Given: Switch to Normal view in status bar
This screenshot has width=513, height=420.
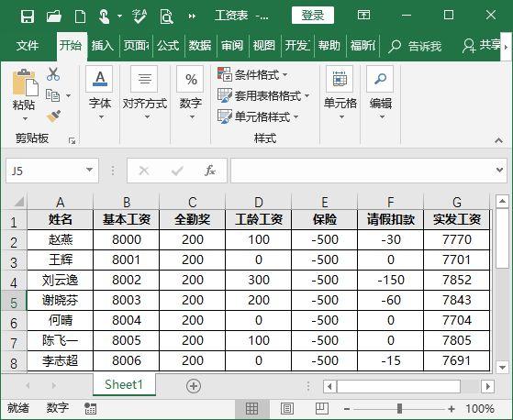Looking at the screenshot, I should [x=252, y=409].
